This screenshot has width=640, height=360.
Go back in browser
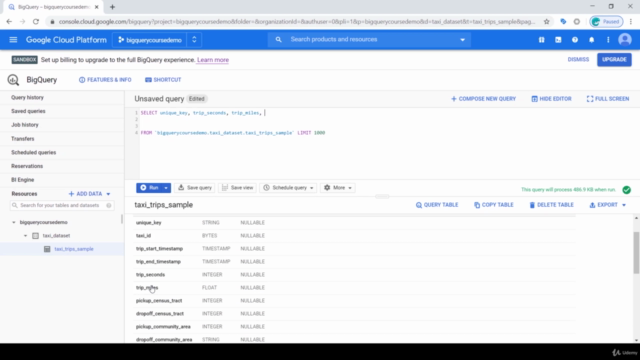point(9,22)
